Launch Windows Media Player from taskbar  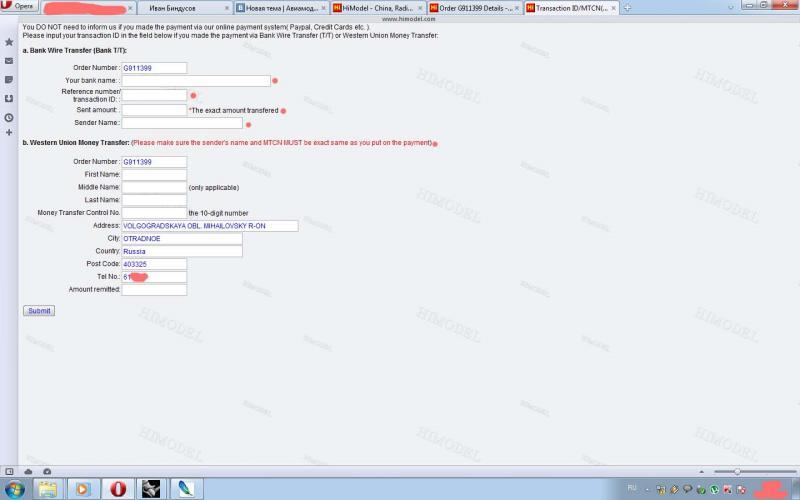(83, 489)
